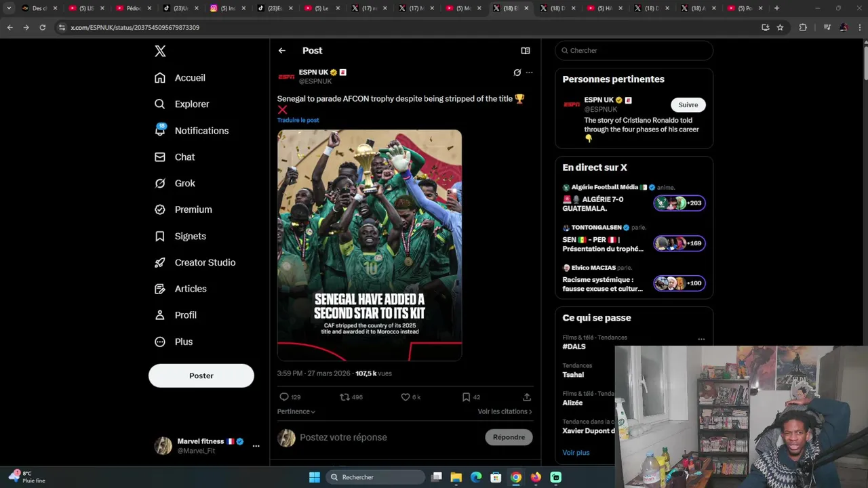
Task: Click the +169 listeners badge
Action: pyautogui.click(x=679, y=243)
